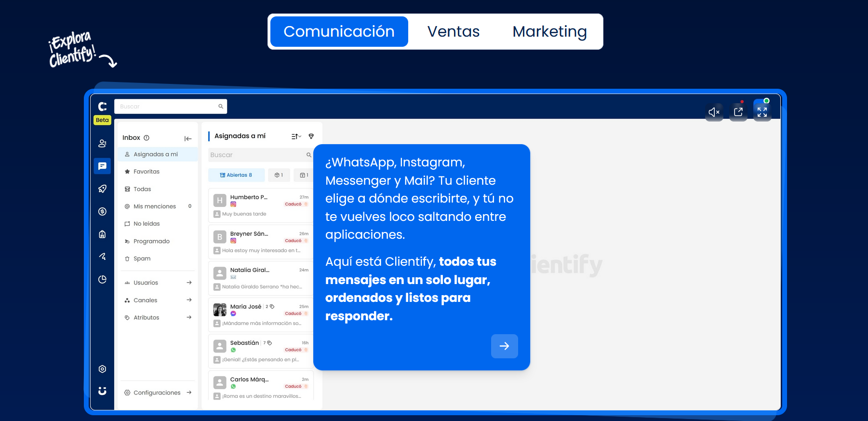Open the pie chart reports icon
This screenshot has width=868, height=421.
click(102, 279)
